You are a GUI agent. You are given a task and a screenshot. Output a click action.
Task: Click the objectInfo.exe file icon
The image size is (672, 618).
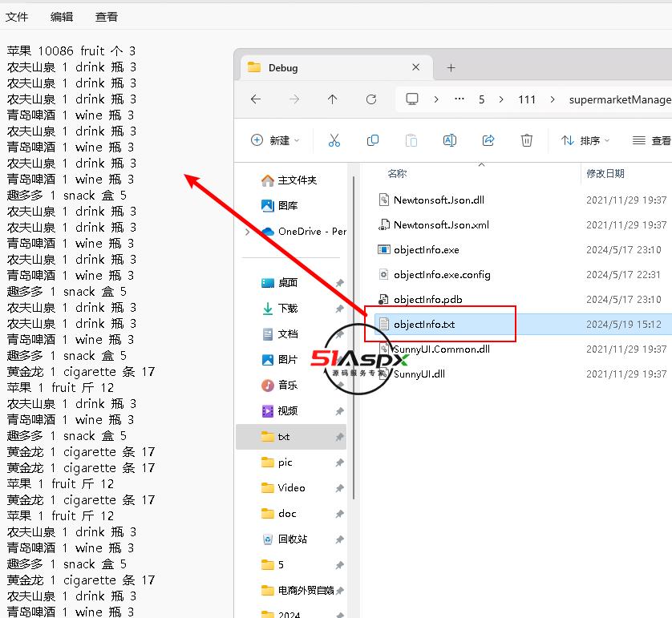tap(383, 249)
